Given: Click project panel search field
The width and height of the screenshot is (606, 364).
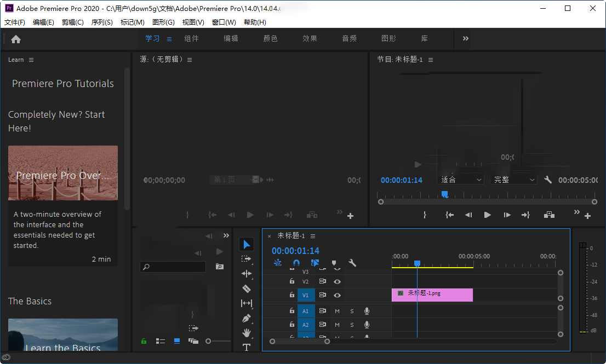Looking at the screenshot, I should 173,267.
